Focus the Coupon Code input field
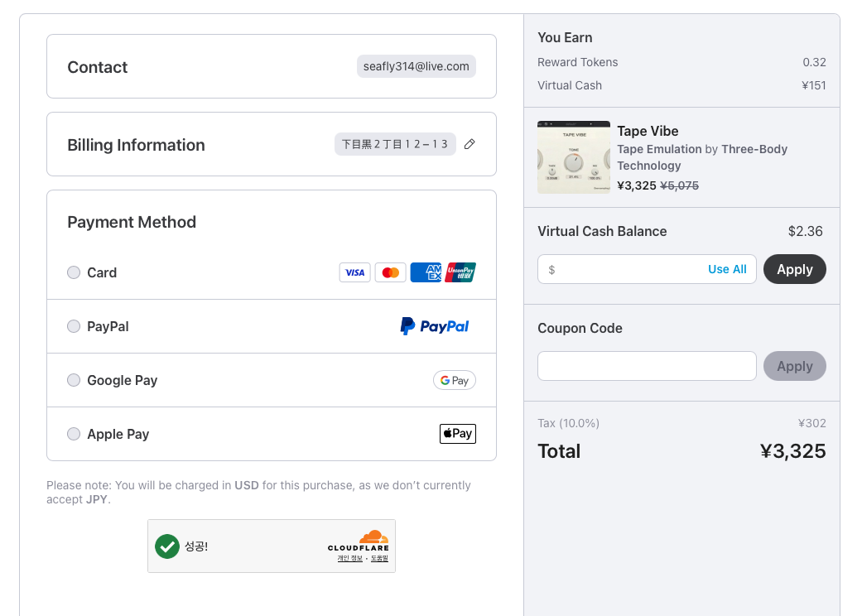Image resolution: width=862 pixels, height=616 pixels. (647, 366)
